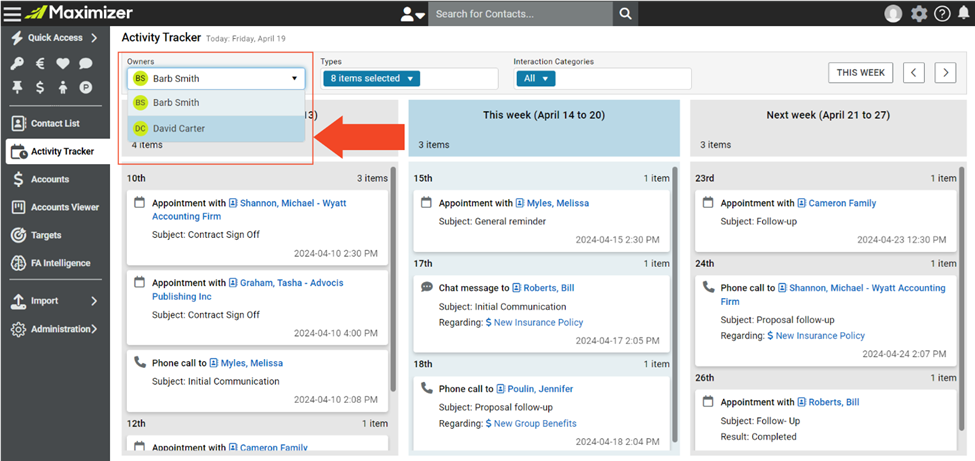Select David Carter from the owners list

216,129
